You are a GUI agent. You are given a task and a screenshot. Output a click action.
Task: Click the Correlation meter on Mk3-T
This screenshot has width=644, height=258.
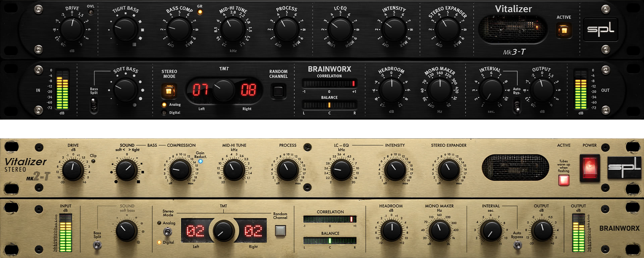click(x=329, y=83)
